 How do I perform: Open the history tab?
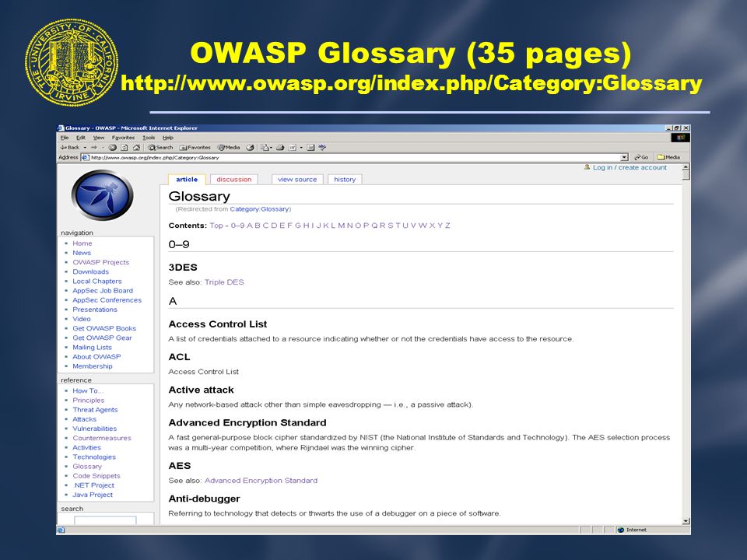point(345,180)
